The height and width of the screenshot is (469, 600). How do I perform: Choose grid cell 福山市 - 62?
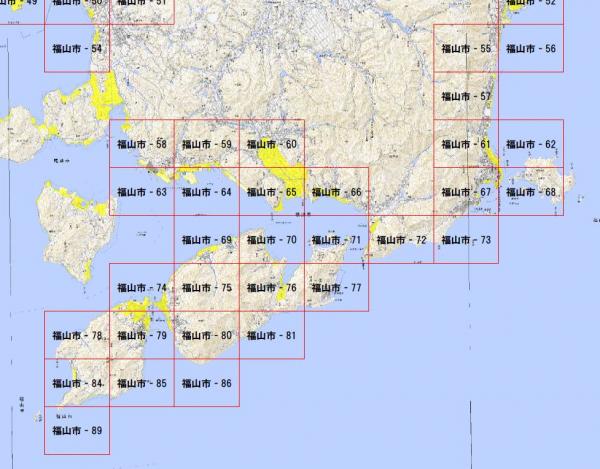(531, 144)
